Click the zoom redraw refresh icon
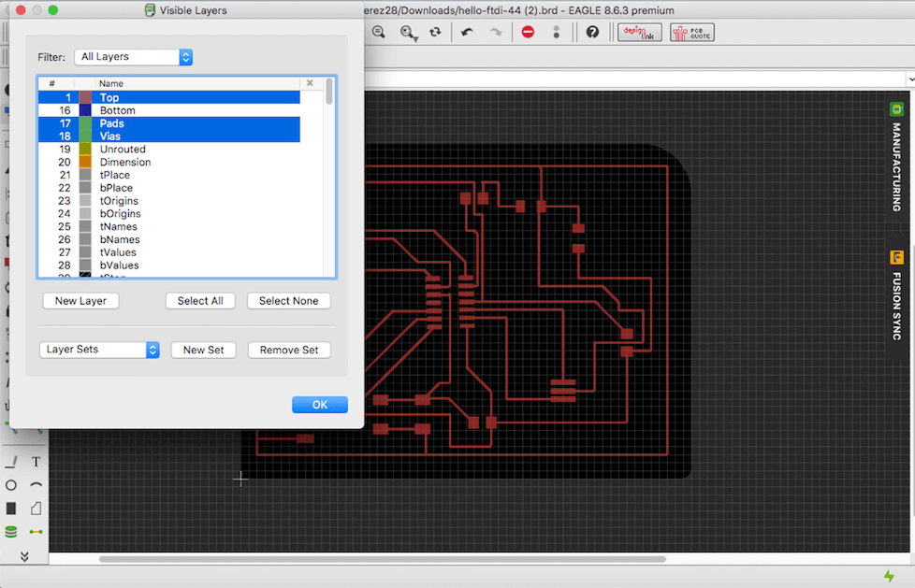This screenshot has width=915, height=588. (x=435, y=32)
